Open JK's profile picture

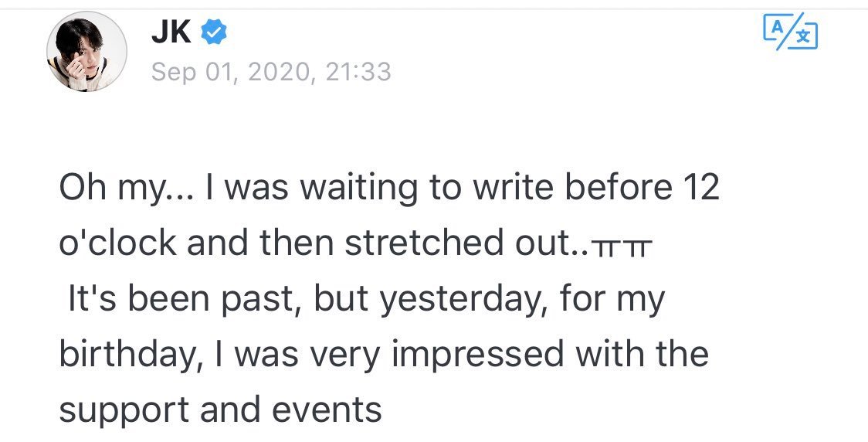pos(87,52)
